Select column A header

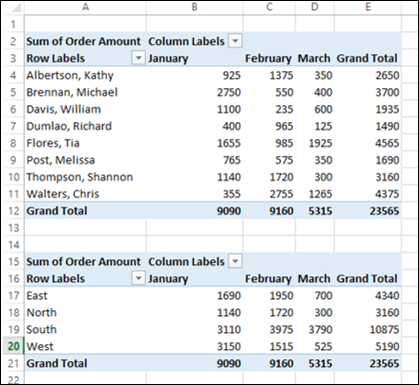(85, 7)
